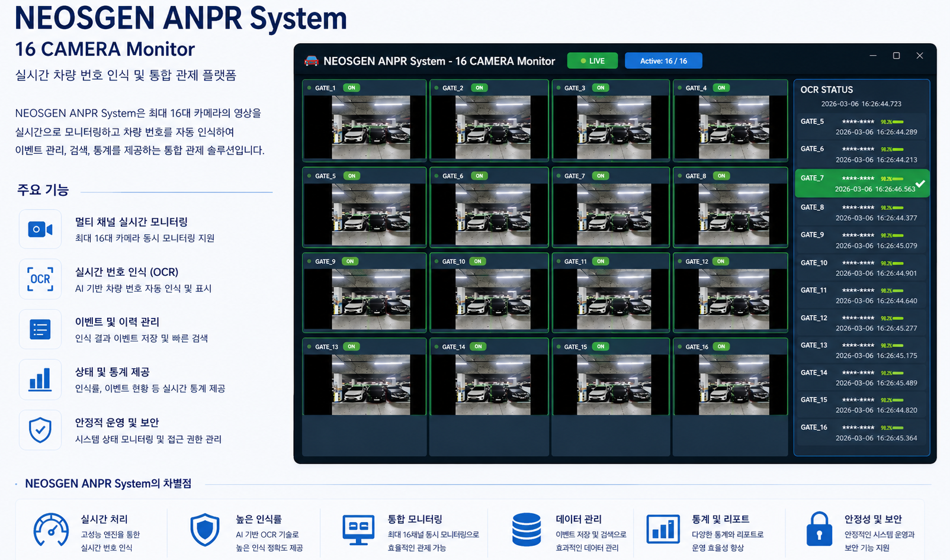
Task: Maximize the ANPR monitor window
Action: (x=896, y=56)
